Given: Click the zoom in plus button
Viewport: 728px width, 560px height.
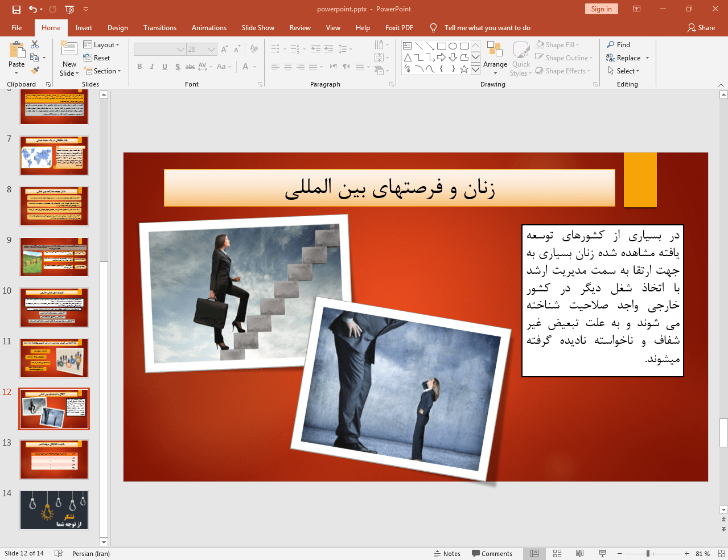Looking at the screenshot, I should [687, 554].
